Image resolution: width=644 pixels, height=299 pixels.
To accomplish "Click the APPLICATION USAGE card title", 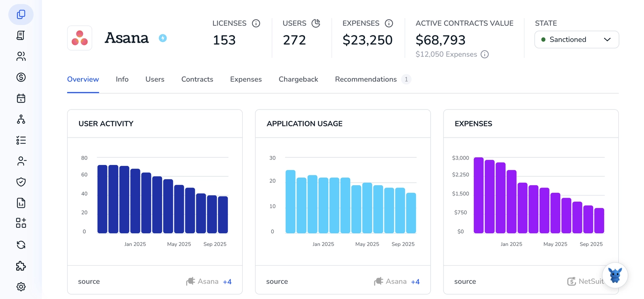I will pyautogui.click(x=304, y=124).
